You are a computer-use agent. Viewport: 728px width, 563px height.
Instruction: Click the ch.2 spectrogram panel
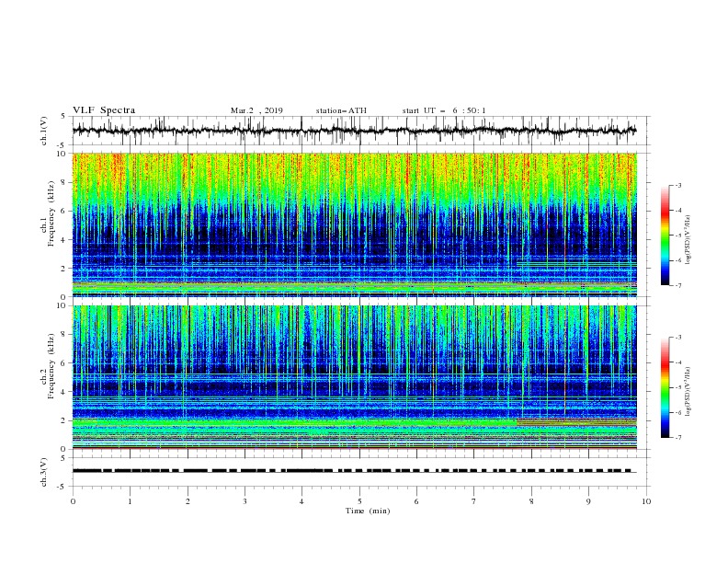pos(354,377)
